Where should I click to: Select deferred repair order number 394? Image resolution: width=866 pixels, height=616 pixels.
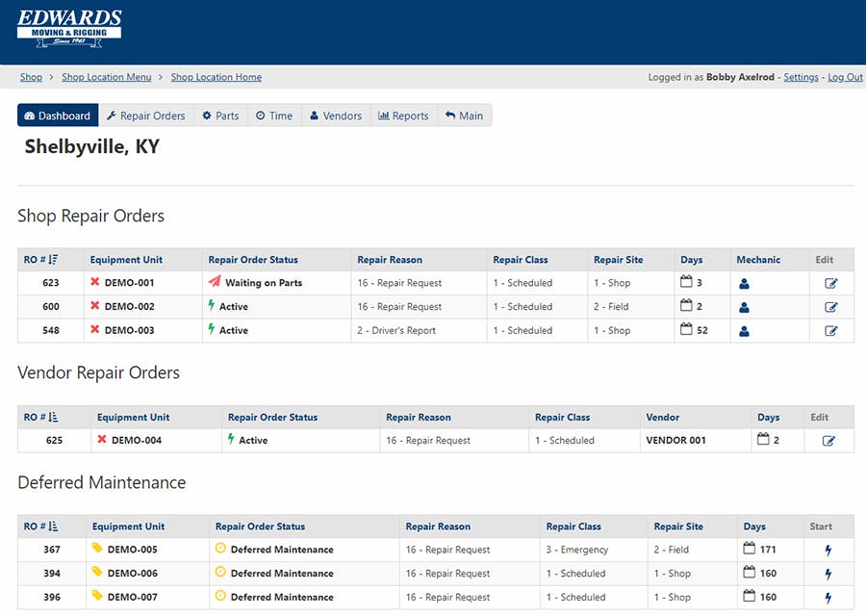[52, 574]
